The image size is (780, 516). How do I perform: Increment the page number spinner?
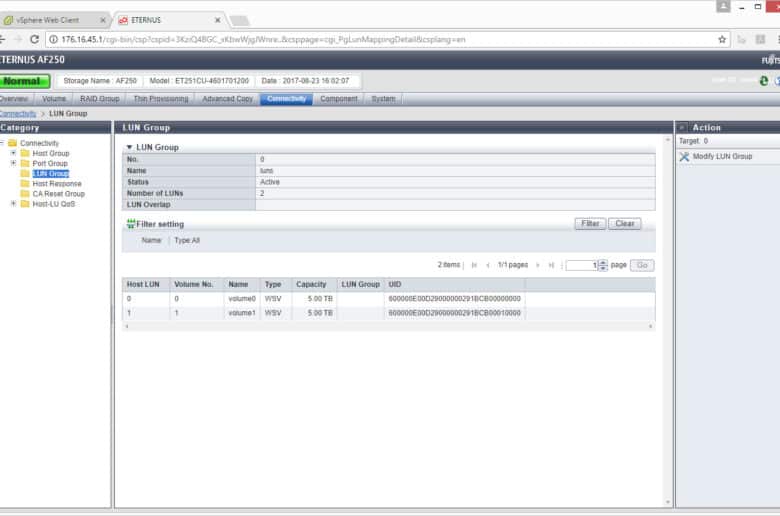[603, 262]
